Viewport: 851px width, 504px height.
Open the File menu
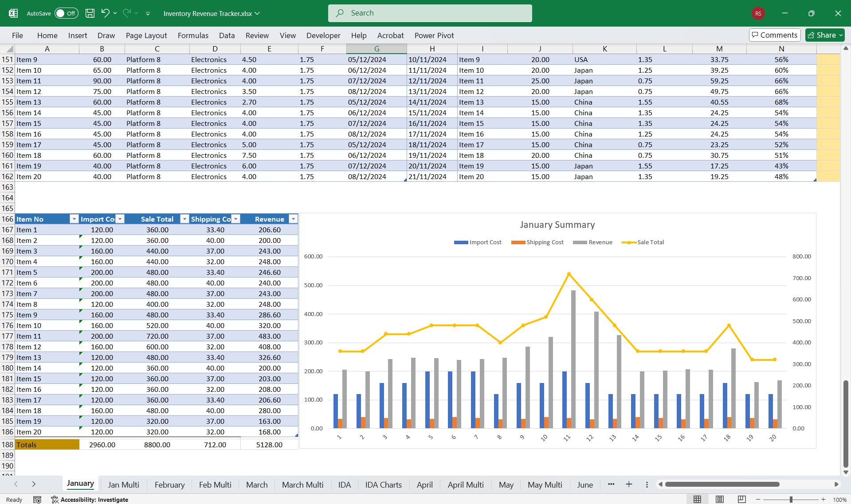point(17,35)
